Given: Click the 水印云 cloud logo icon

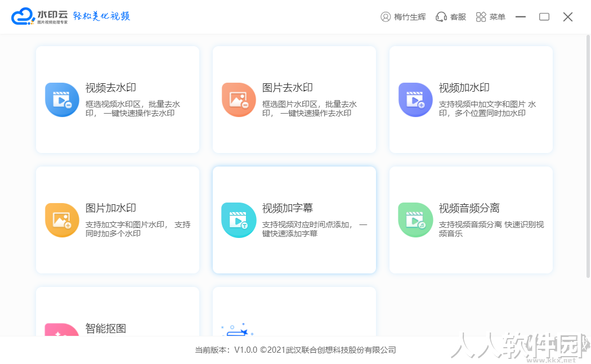Looking at the screenshot, I should coord(23,16).
